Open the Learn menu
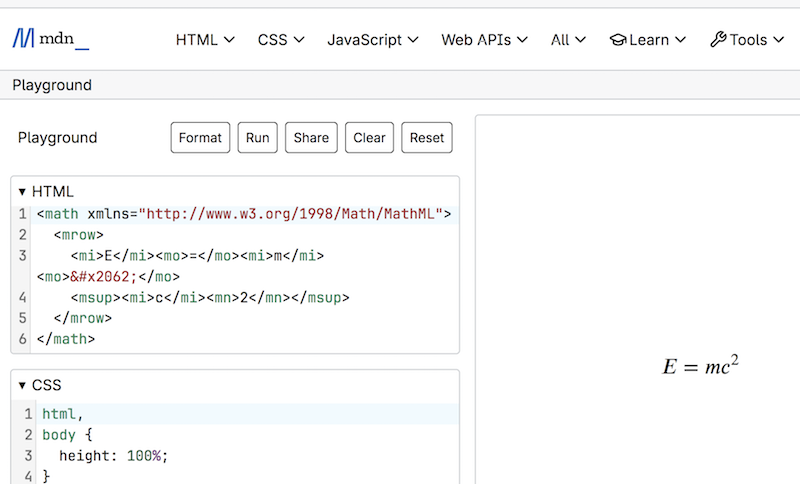Image resolution: width=800 pixels, height=484 pixels. click(648, 40)
